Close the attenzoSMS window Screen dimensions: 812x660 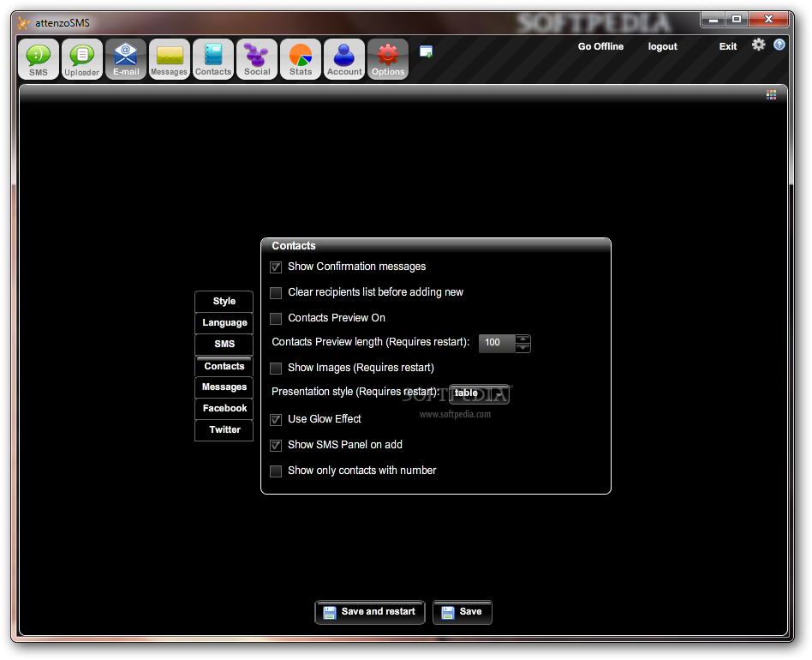[x=768, y=20]
